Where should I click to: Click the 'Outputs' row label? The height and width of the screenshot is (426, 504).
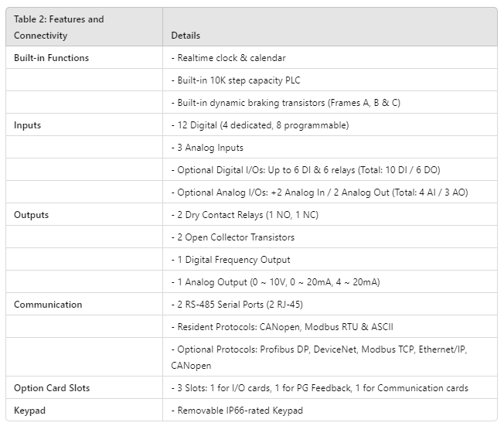pyautogui.click(x=31, y=215)
